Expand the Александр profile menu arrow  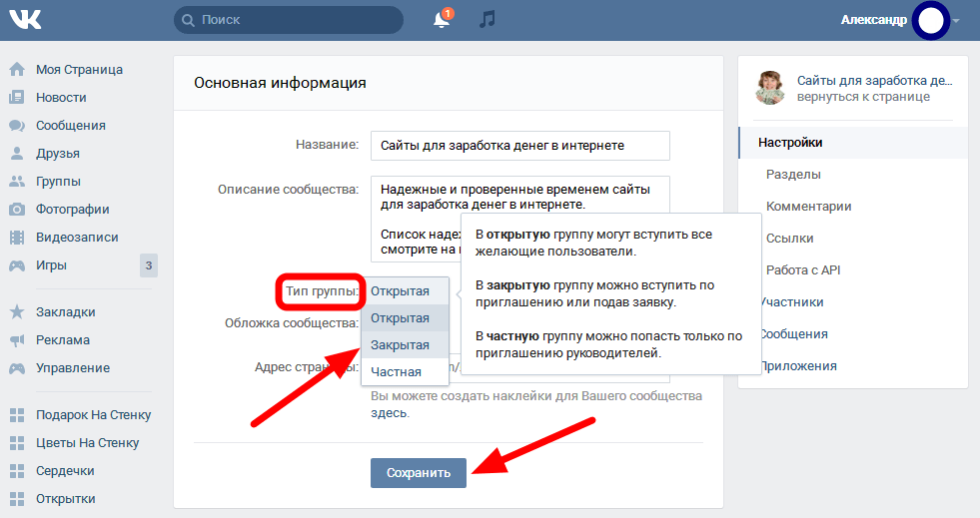tap(956, 21)
